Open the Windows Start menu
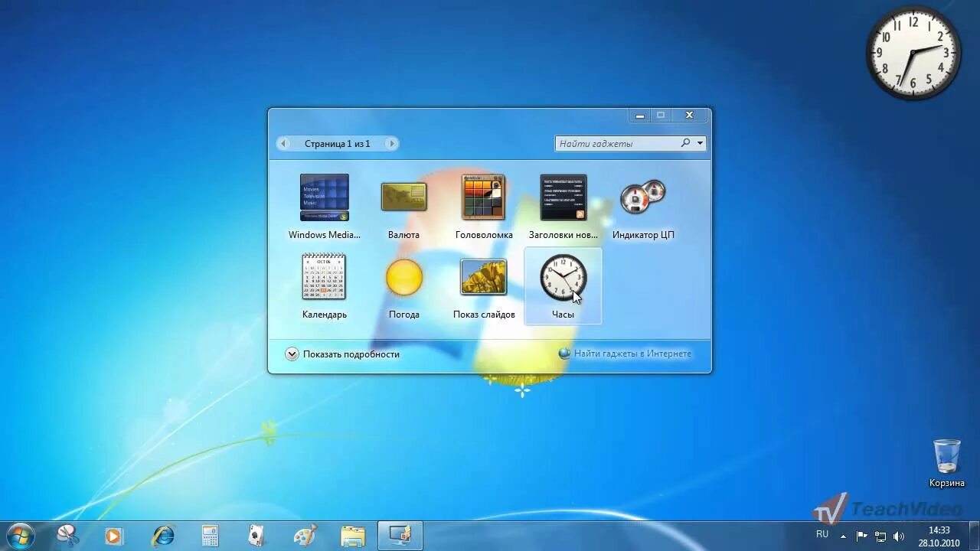Screen dimensions: 980x551 [20, 536]
